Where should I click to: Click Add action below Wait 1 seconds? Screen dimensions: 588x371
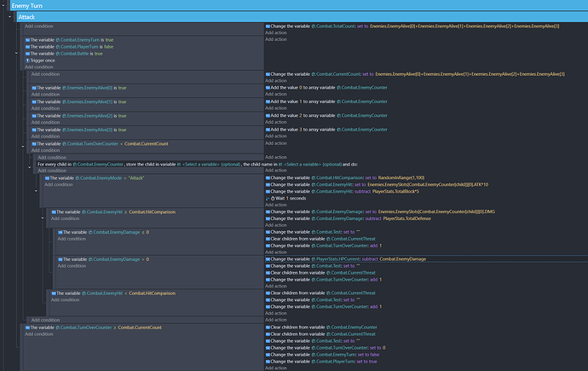pyautogui.click(x=276, y=205)
